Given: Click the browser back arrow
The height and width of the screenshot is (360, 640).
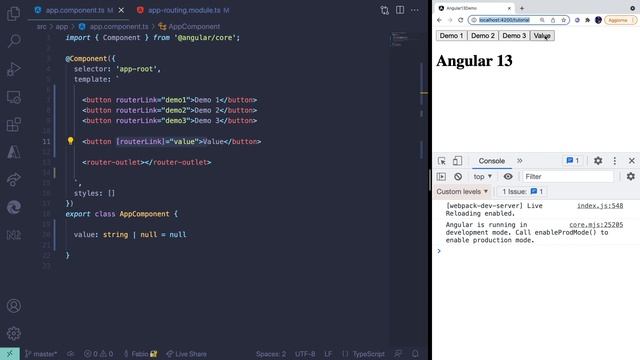Looking at the screenshot, I should 439,20.
